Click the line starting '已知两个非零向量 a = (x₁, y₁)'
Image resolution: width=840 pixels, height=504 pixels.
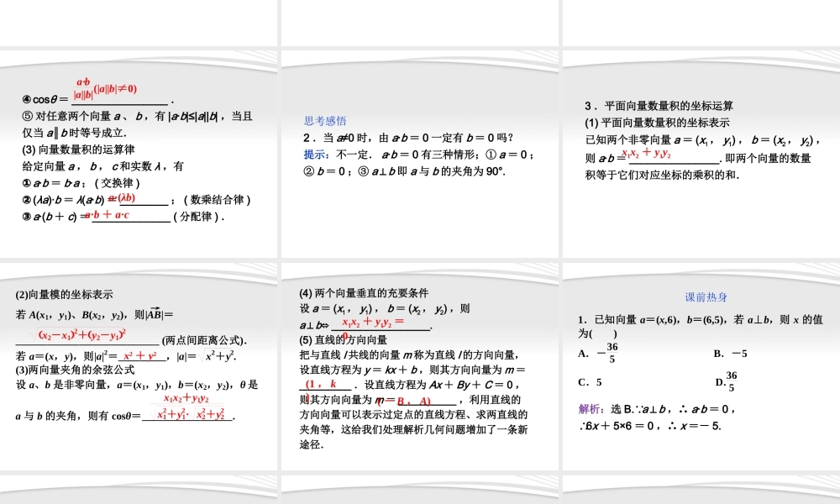[x=702, y=139]
